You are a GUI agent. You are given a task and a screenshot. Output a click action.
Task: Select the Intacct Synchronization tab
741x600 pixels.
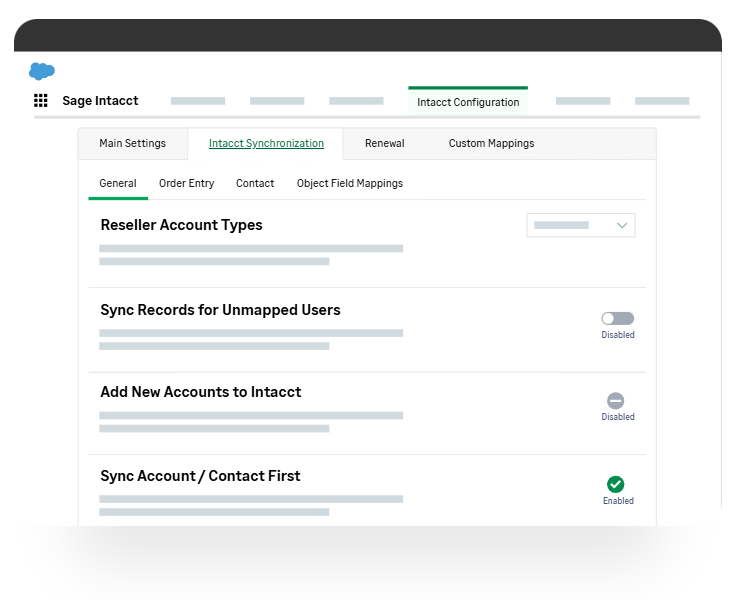point(266,143)
